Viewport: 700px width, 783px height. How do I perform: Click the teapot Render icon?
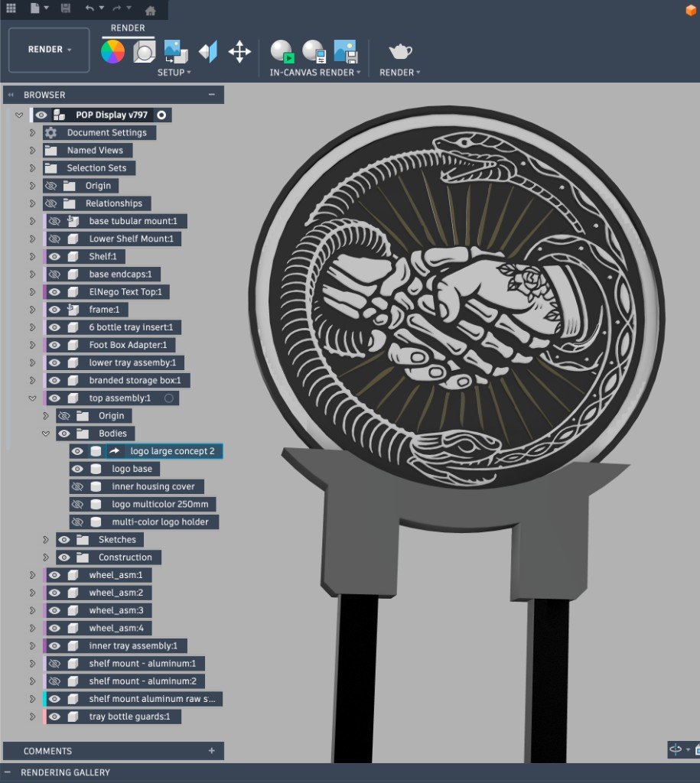click(400, 52)
